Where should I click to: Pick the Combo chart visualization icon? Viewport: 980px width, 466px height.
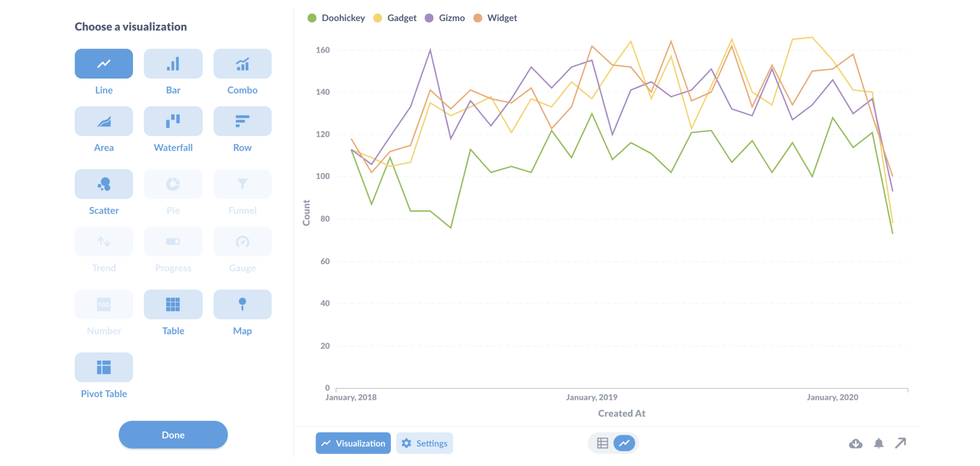[x=242, y=63]
